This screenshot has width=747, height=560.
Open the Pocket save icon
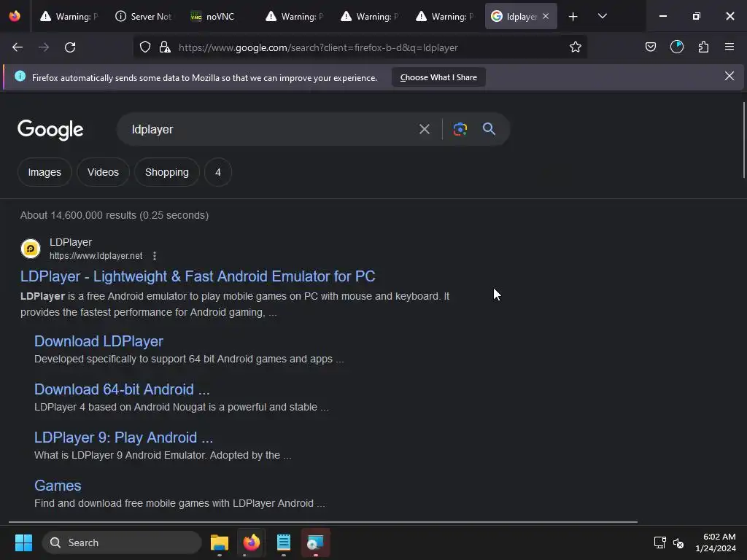click(651, 47)
